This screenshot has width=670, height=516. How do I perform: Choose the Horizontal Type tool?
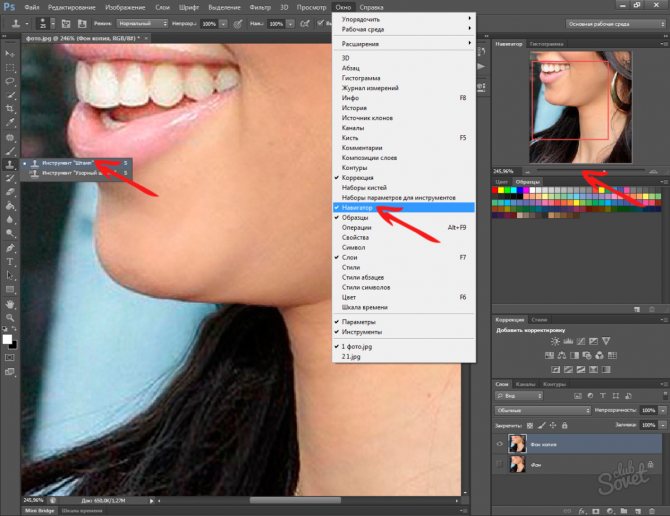click(9, 260)
